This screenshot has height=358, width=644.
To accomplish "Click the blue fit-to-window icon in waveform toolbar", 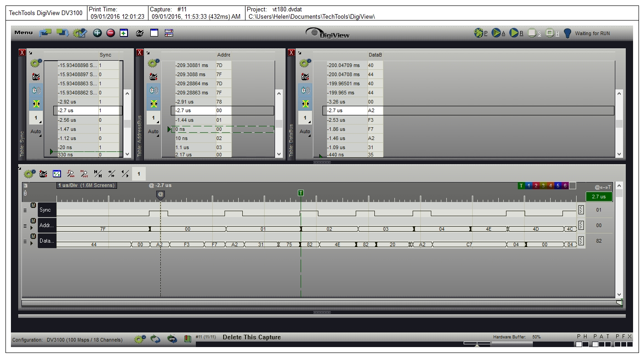I will point(57,174).
